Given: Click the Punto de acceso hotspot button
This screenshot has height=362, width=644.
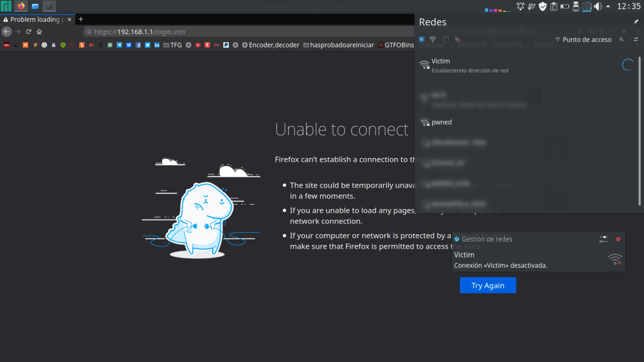Looking at the screenshot, I should click(582, 39).
